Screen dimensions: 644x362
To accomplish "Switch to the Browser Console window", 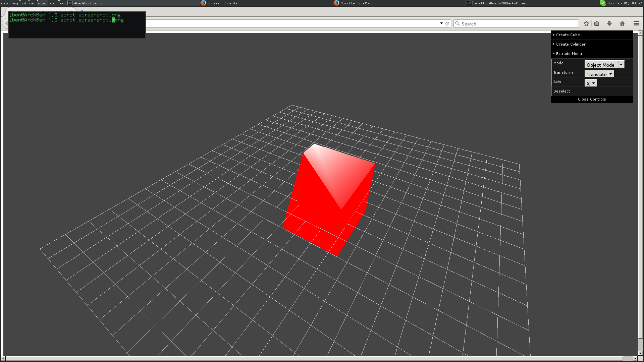I will click(x=219, y=3).
